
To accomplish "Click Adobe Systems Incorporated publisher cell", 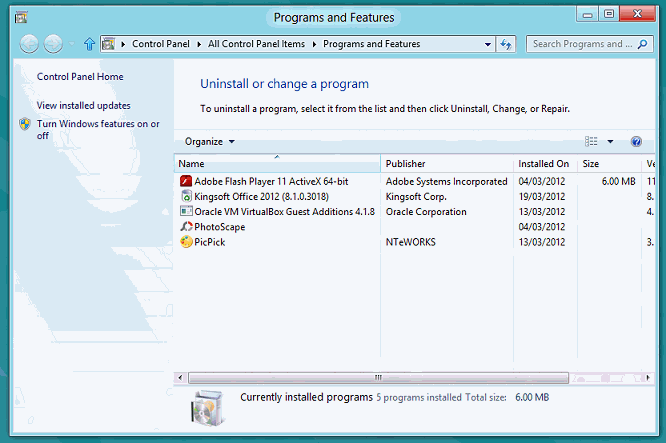I will [x=446, y=181].
